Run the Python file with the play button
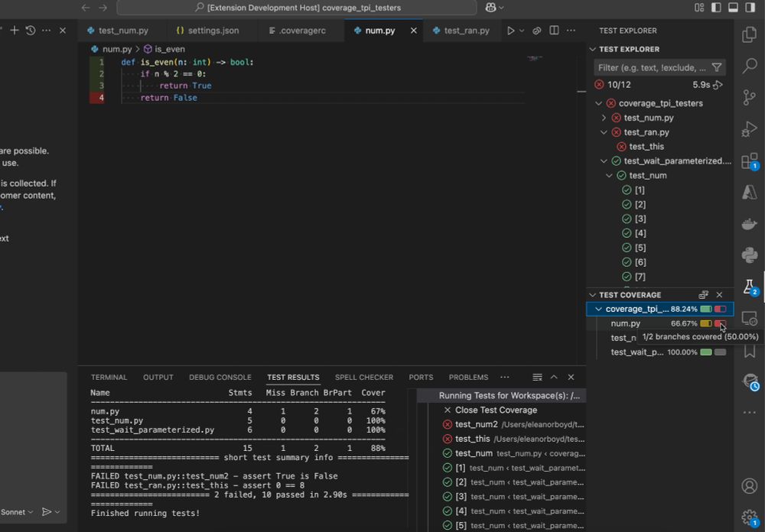This screenshot has width=765, height=532. pyautogui.click(x=510, y=31)
